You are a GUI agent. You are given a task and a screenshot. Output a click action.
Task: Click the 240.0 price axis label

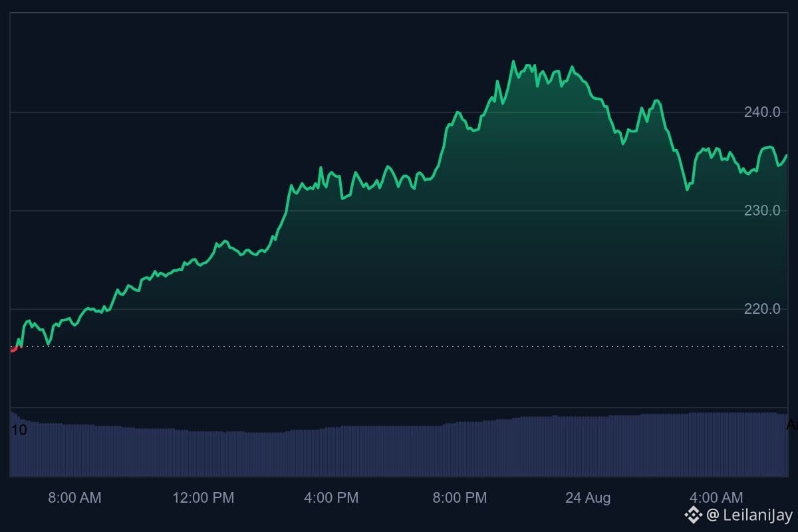coord(762,112)
